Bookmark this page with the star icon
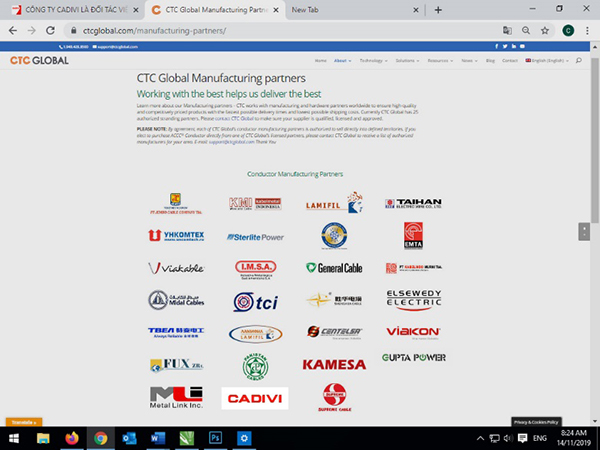This screenshot has width=600, height=450. tap(545, 31)
